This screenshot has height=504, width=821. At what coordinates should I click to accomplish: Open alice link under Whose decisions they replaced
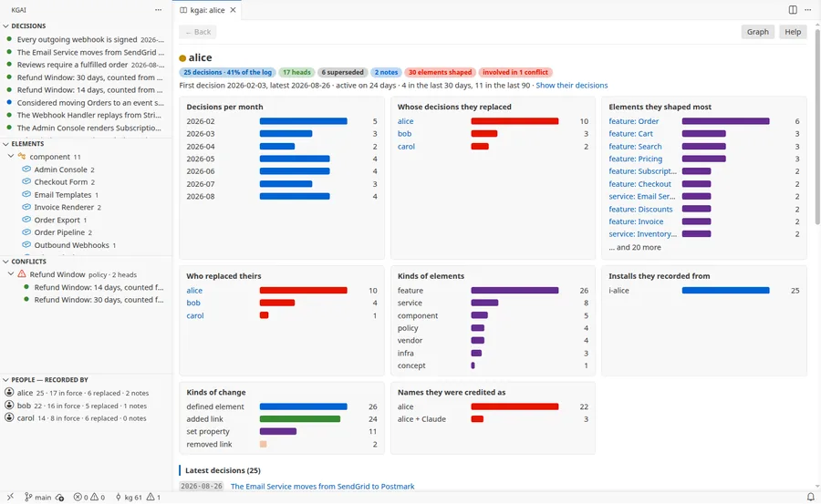coord(405,121)
